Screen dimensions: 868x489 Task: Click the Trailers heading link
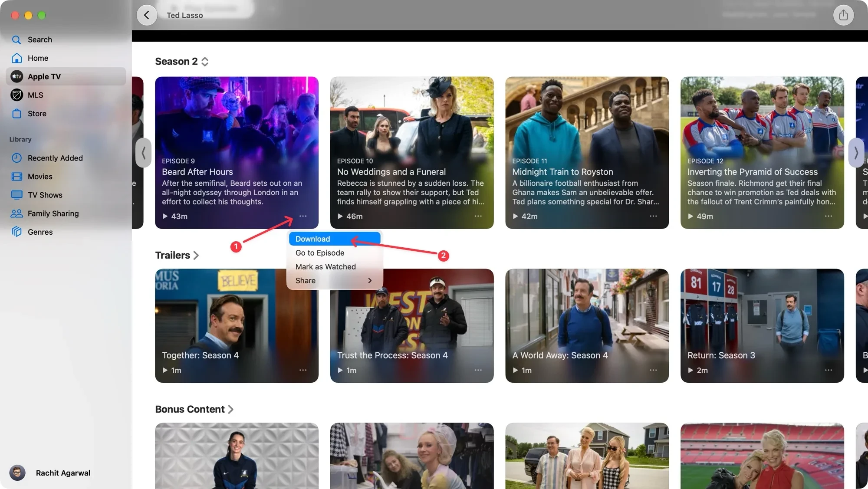(x=173, y=255)
